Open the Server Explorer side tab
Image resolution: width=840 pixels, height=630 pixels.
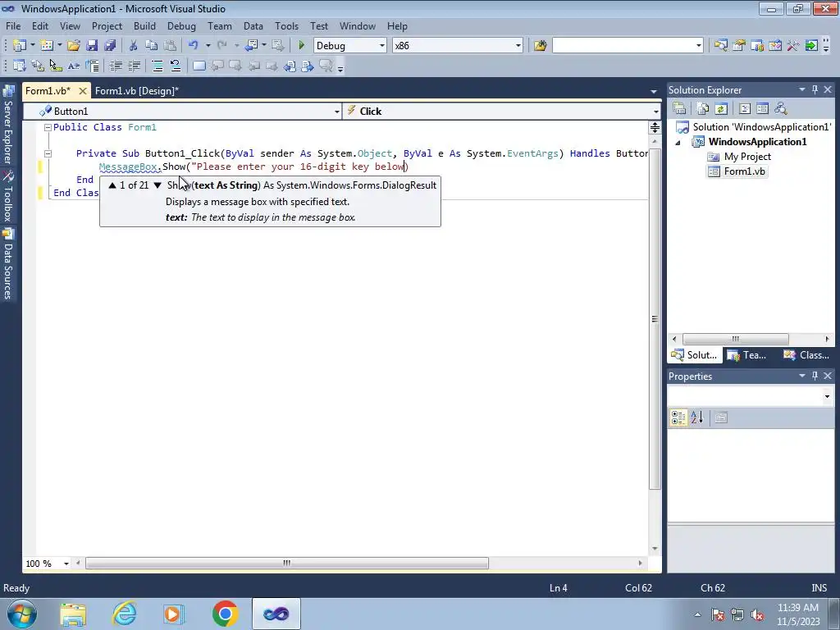click(x=8, y=126)
